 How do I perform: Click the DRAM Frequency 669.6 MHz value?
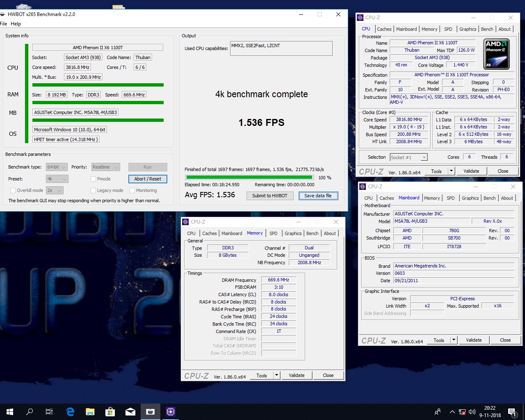278,280
